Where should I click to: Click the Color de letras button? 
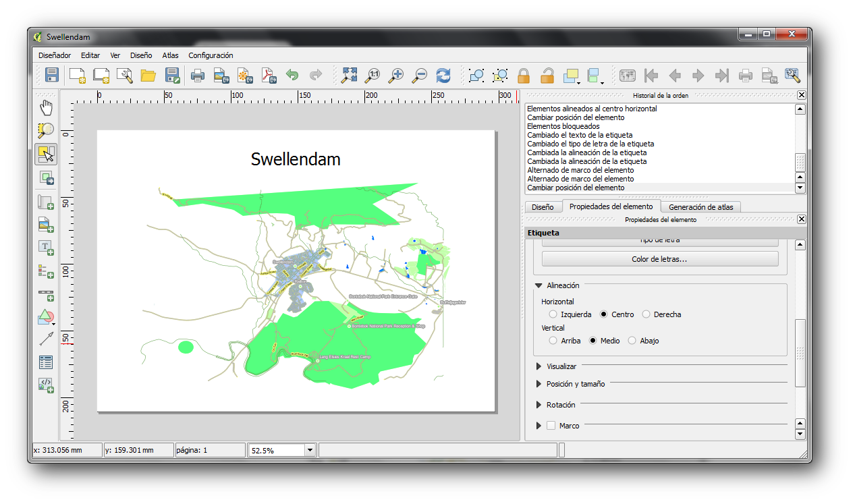(x=659, y=259)
